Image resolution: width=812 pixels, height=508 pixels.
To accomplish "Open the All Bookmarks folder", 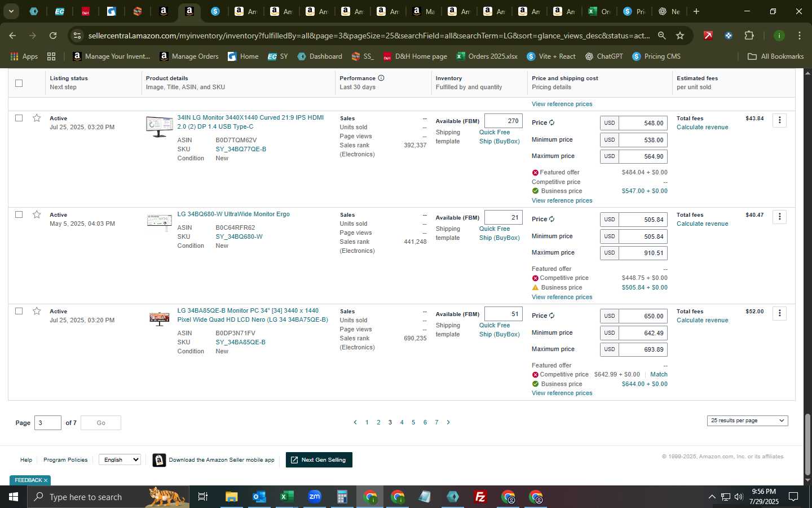I will [x=775, y=56].
